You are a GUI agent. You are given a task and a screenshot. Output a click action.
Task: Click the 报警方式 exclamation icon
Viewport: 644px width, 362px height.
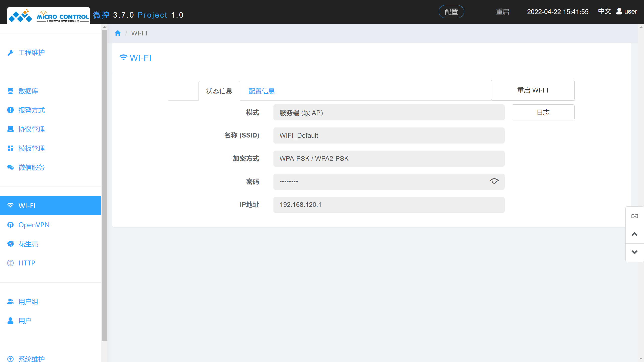(10, 110)
